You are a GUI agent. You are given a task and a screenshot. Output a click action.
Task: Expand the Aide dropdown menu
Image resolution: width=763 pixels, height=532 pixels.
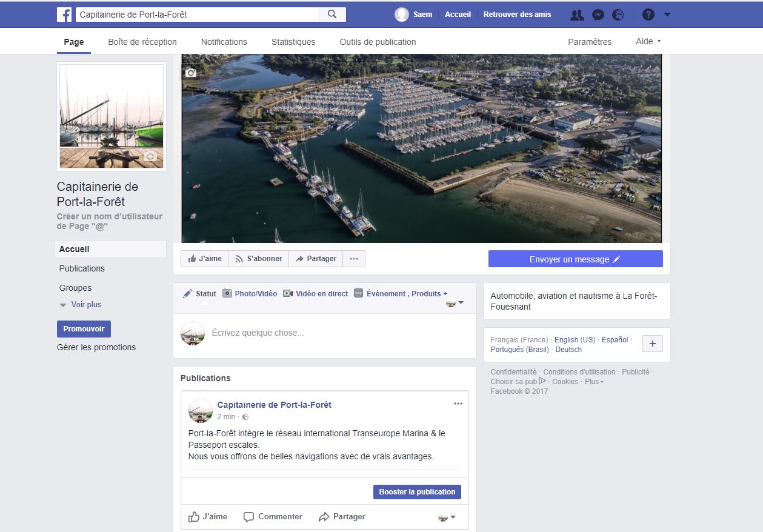pyautogui.click(x=648, y=42)
